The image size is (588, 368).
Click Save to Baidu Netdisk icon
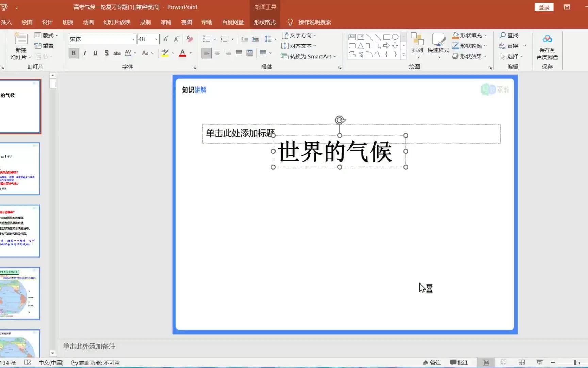tap(547, 47)
